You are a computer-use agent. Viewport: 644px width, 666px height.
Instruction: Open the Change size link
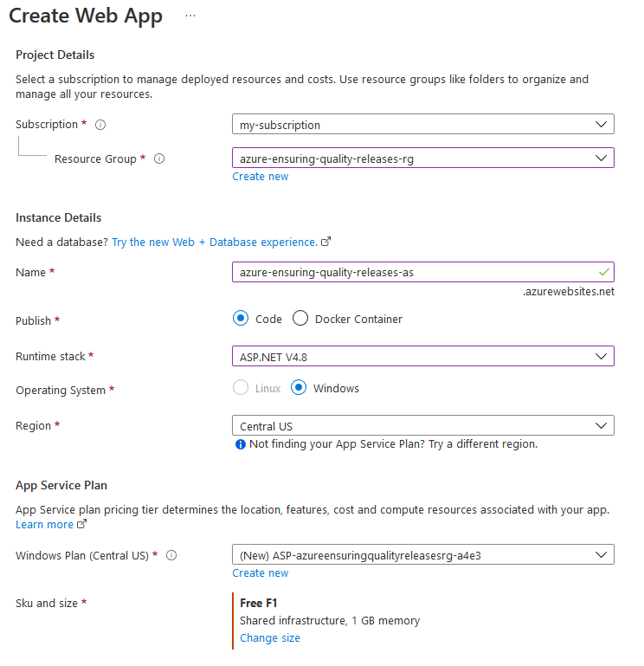[x=270, y=638]
